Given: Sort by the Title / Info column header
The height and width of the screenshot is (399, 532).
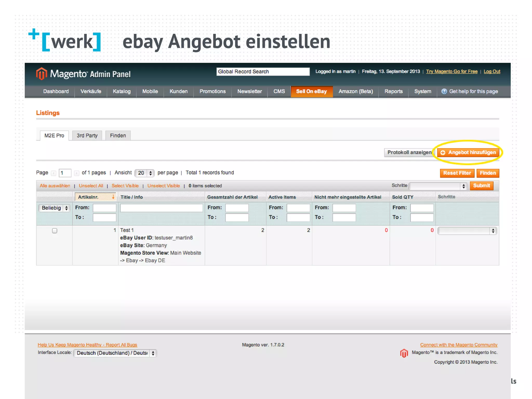Looking at the screenshot, I should click(131, 197).
